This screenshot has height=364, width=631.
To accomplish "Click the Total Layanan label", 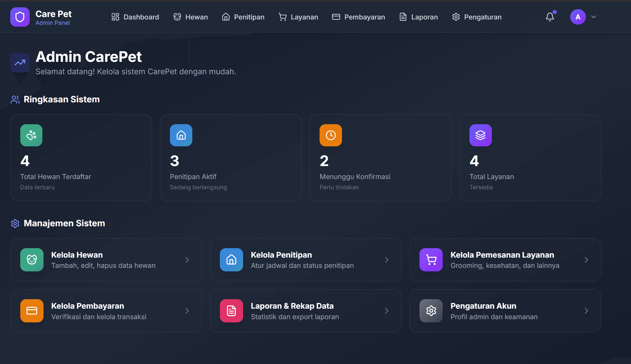I will tap(492, 177).
